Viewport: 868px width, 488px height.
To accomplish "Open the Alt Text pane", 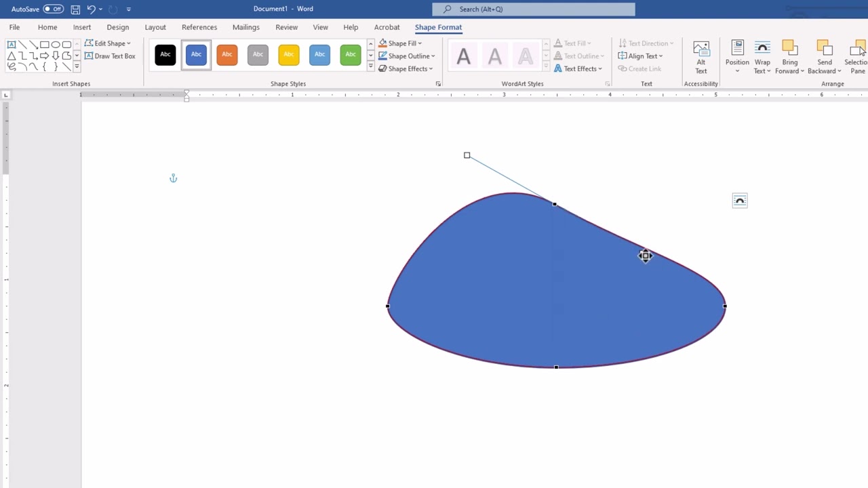I will [701, 58].
